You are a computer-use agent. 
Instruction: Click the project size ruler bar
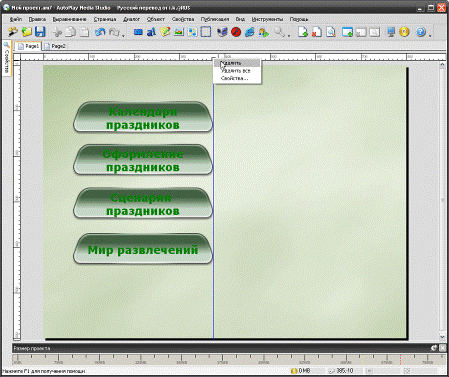[x=229, y=360]
